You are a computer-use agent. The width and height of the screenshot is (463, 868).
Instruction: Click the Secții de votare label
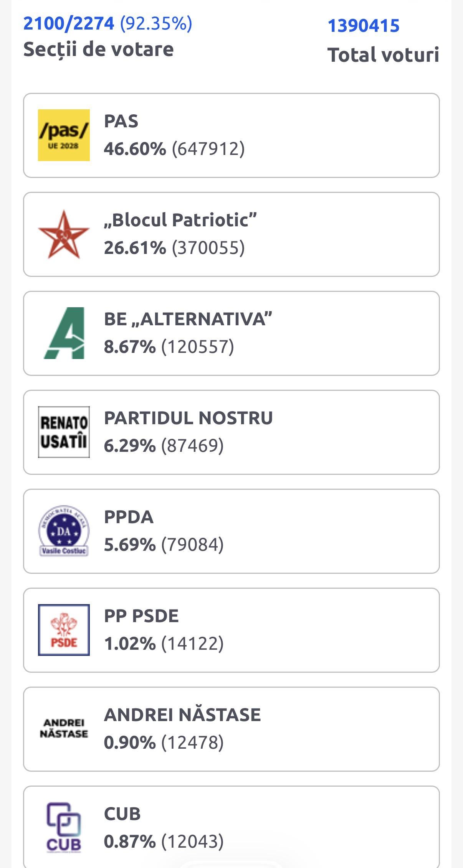click(x=98, y=49)
